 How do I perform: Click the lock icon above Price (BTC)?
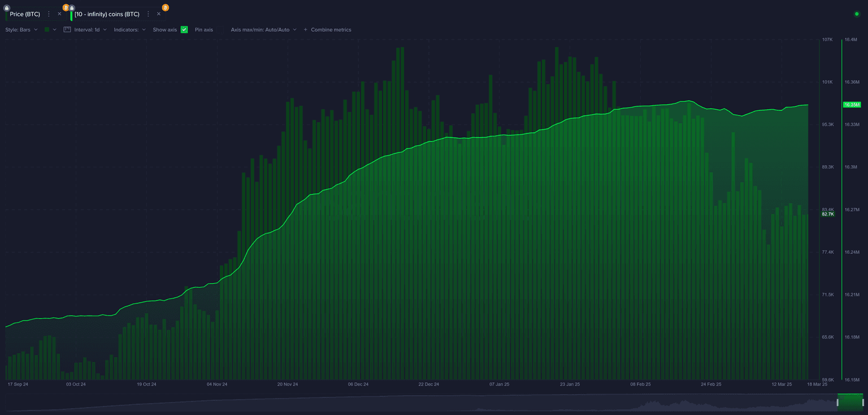click(7, 8)
